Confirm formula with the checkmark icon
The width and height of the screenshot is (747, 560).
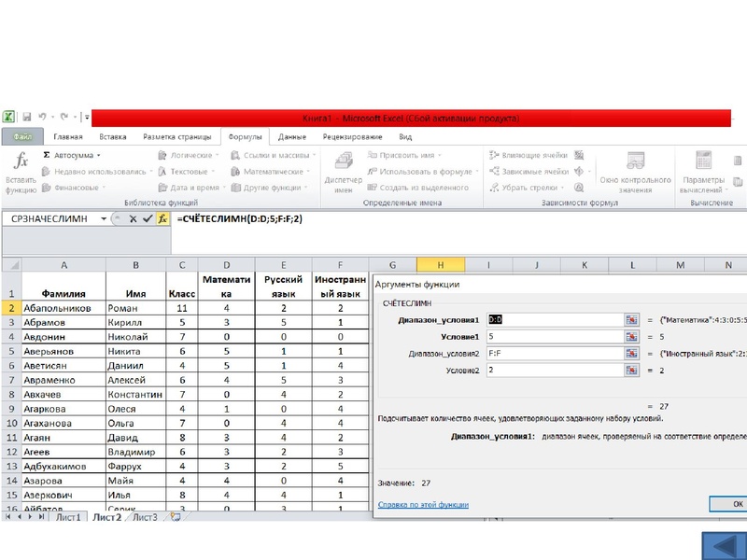(x=147, y=218)
